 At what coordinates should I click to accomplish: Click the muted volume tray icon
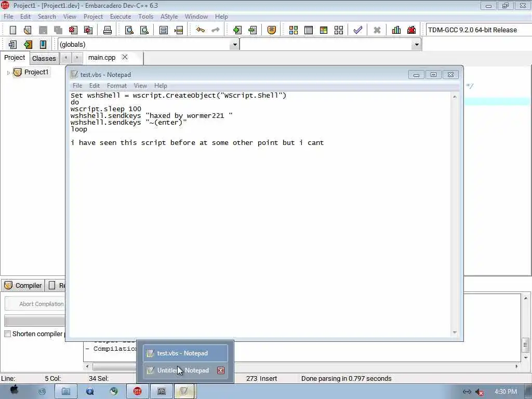pyautogui.click(x=480, y=392)
